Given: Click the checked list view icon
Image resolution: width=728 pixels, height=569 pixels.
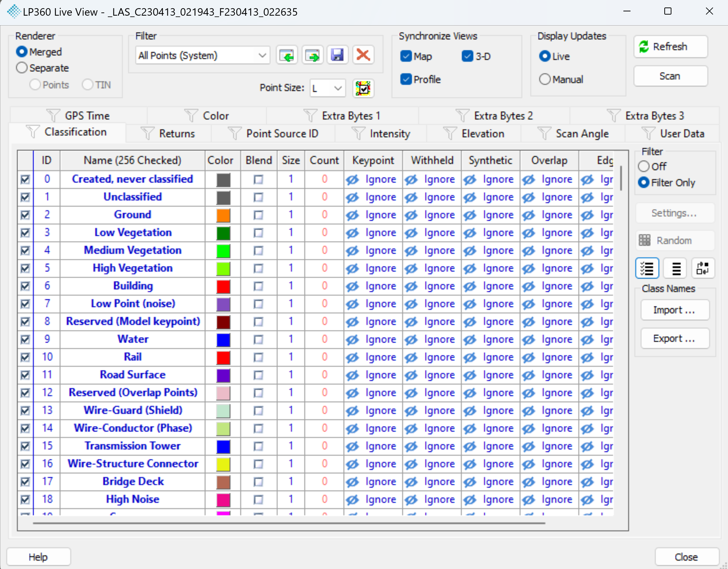Looking at the screenshot, I should 647,268.
